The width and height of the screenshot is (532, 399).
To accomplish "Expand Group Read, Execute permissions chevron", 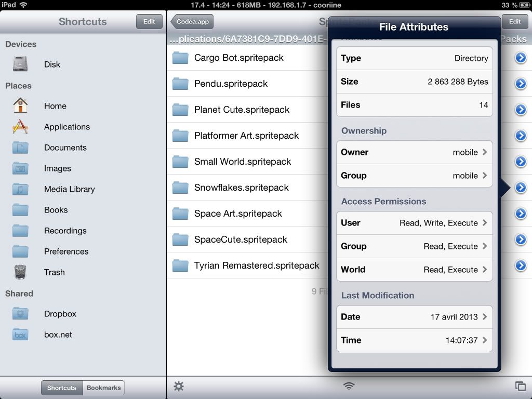I will [485, 246].
